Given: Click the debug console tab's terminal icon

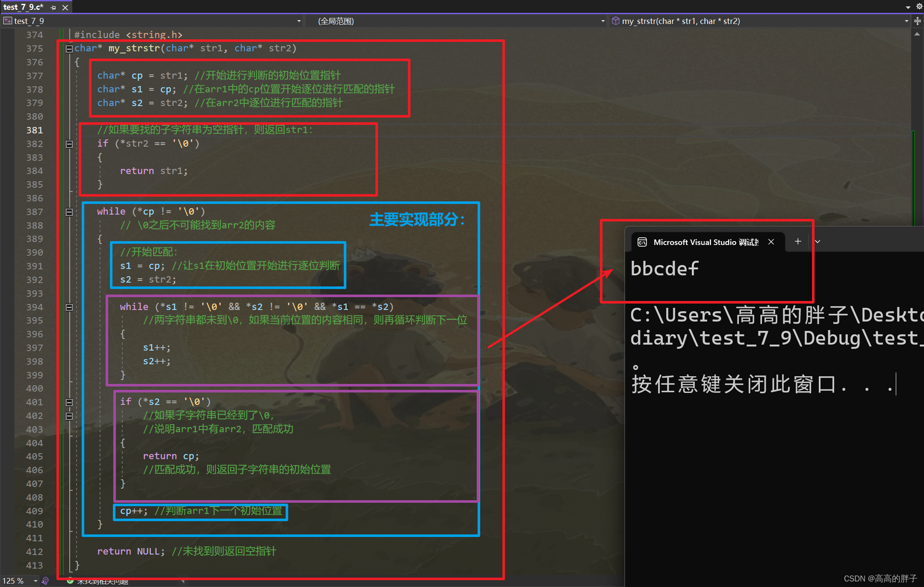Looking at the screenshot, I should coord(642,242).
